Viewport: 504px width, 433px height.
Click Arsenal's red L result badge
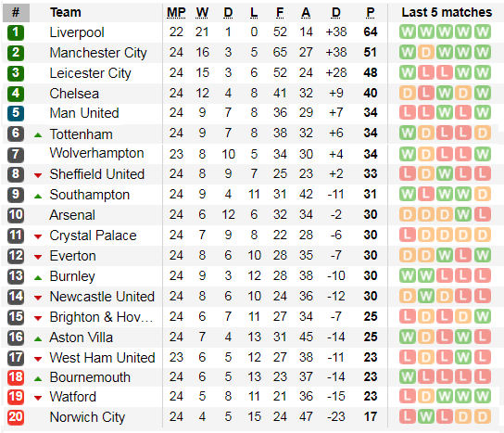pos(482,214)
